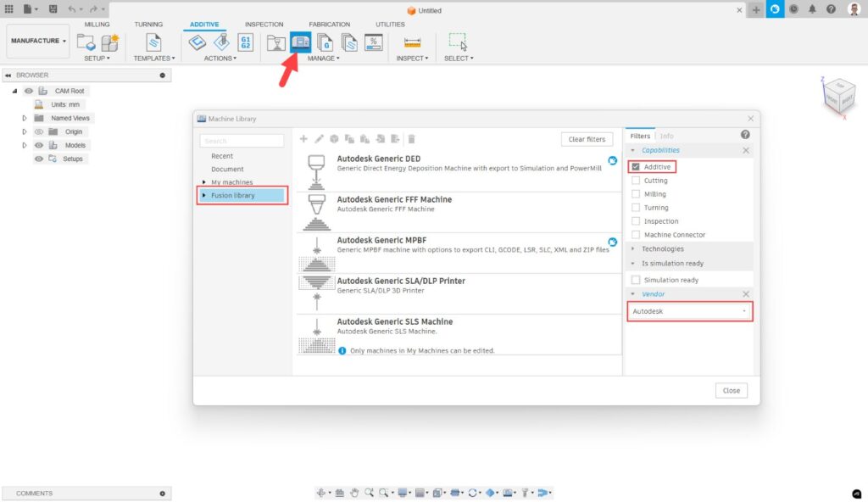Click the Close button in Machine Library
The width and height of the screenshot is (868, 502).
coord(732,391)
